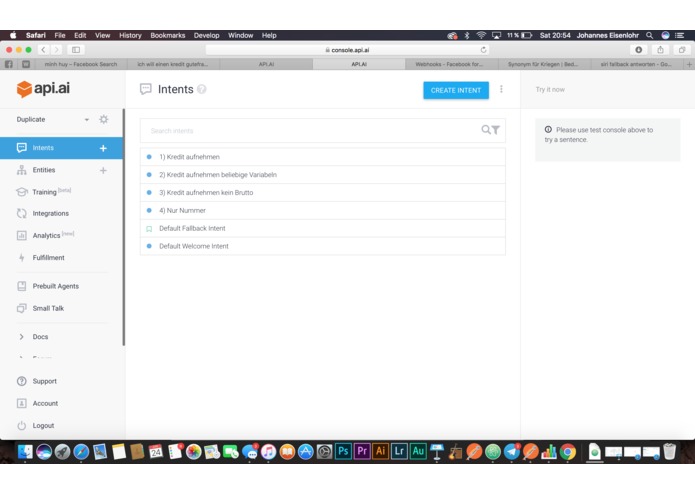This screenshot has height=494, width=695.
Task: Click the CREATE INTENT button
Action: click(x=456, y=90)
